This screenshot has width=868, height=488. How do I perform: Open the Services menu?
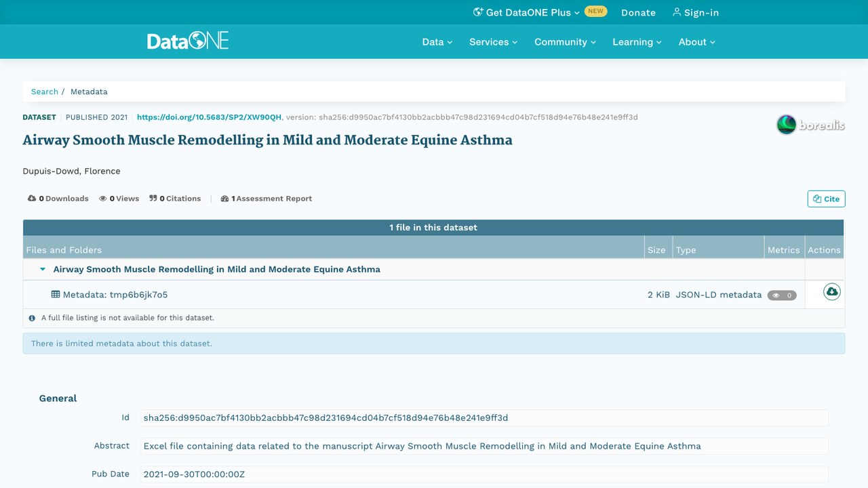click(x=494, y=42)
